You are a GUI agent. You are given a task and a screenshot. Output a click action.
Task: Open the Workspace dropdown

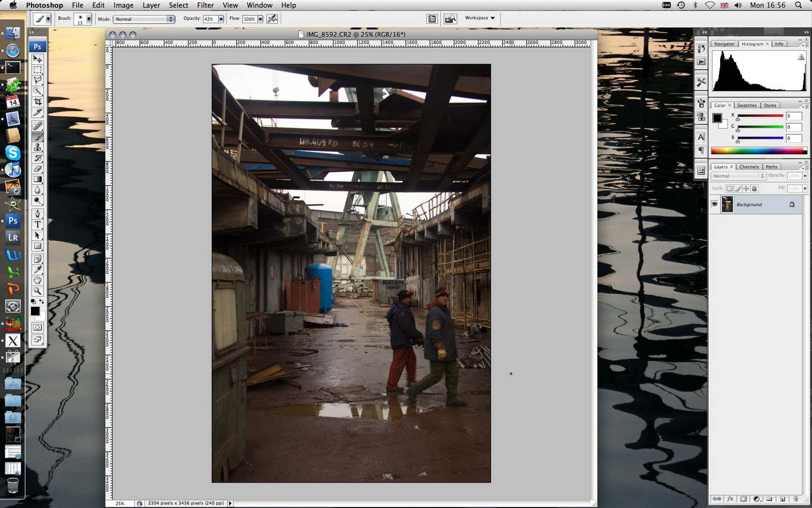coord(480,18)
